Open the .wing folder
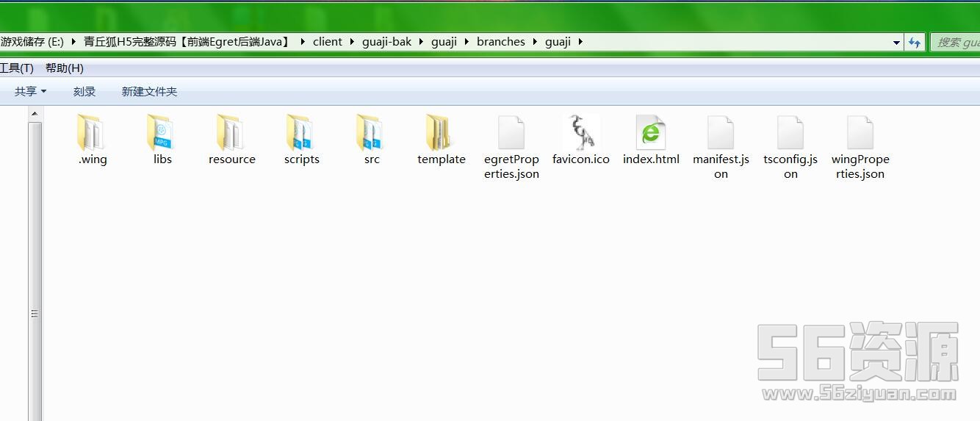The width and height of the screenshot is (980, 421). click(93, 134)
